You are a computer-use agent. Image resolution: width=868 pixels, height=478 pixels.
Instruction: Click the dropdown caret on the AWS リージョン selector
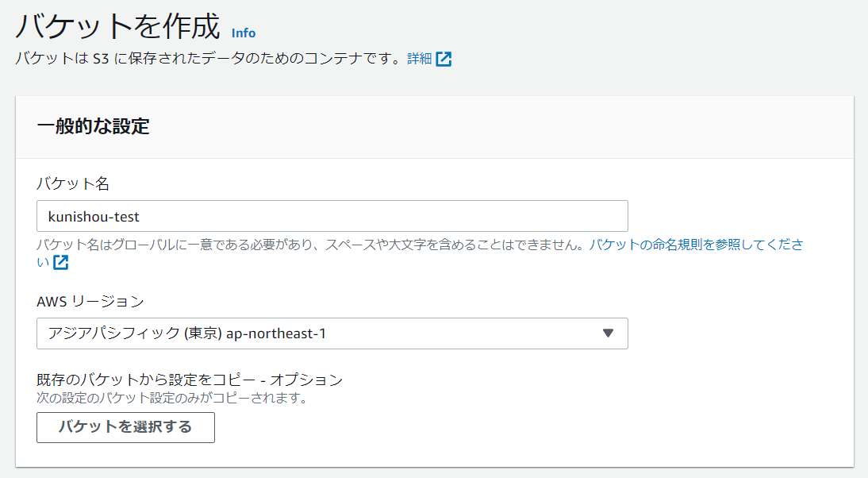click(608, 333)
